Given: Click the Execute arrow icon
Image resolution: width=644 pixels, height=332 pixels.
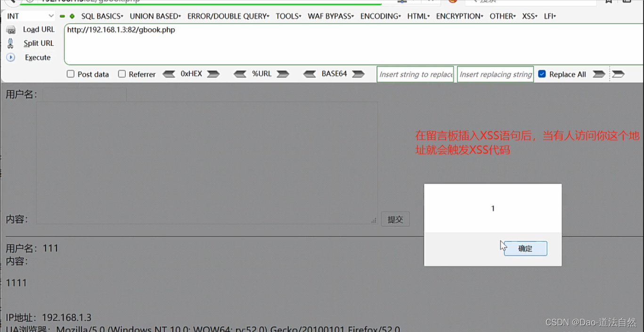Looking at the screenshot, I should pos(10,57).
